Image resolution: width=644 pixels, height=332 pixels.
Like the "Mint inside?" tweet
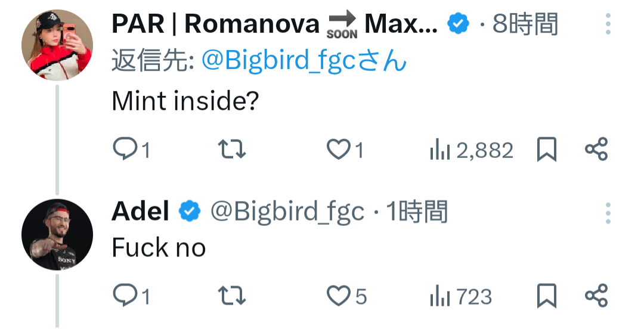(339, 150)
